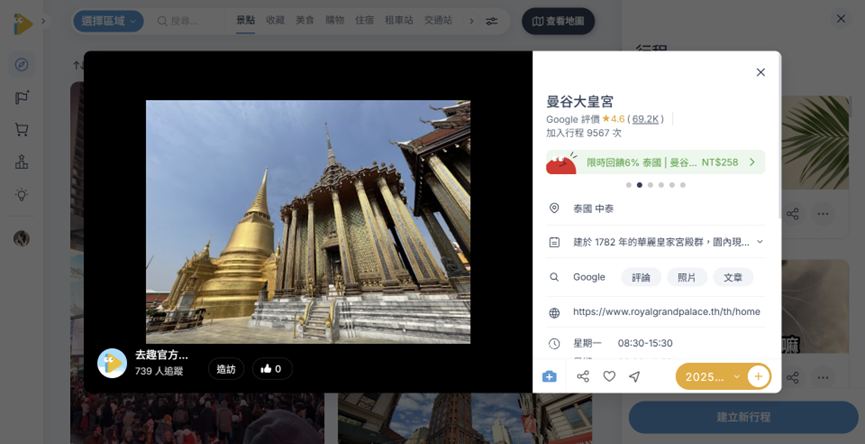
Task: Select the fourth carousel dot under the promo banner
Action: click(x=661, y=185)
